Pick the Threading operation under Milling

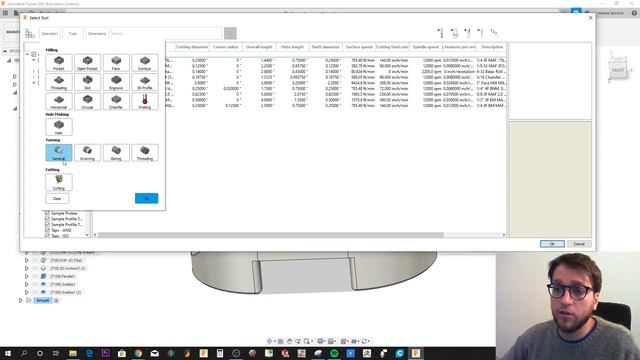[x=59, y=82]
